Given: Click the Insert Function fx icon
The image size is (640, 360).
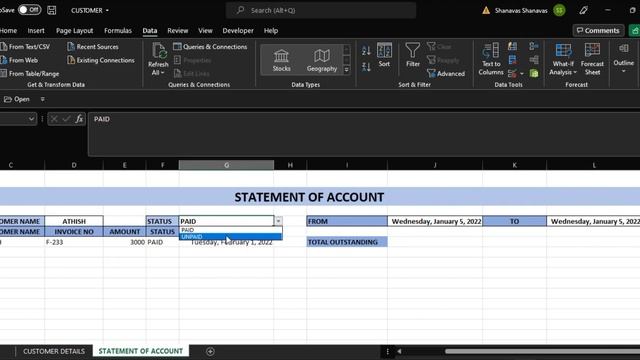Looking at the screenshot, I should 79,119.
